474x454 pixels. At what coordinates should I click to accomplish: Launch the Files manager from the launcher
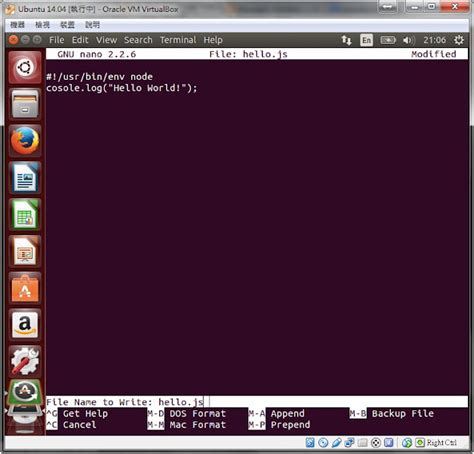tap(25, 104)
